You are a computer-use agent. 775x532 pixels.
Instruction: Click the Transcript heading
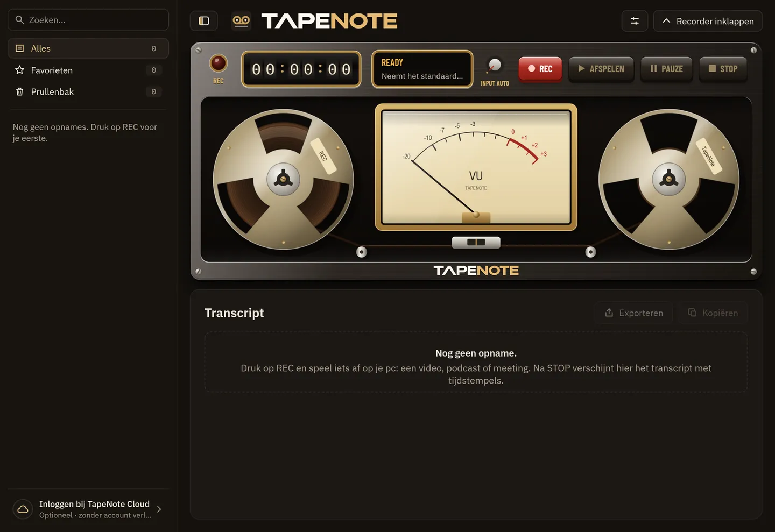point(234,313)
